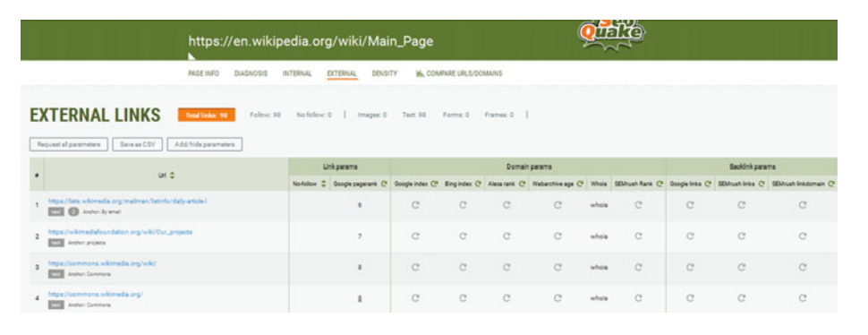
Task: Open Add/hide parameters
Action: tap(205, 144)
